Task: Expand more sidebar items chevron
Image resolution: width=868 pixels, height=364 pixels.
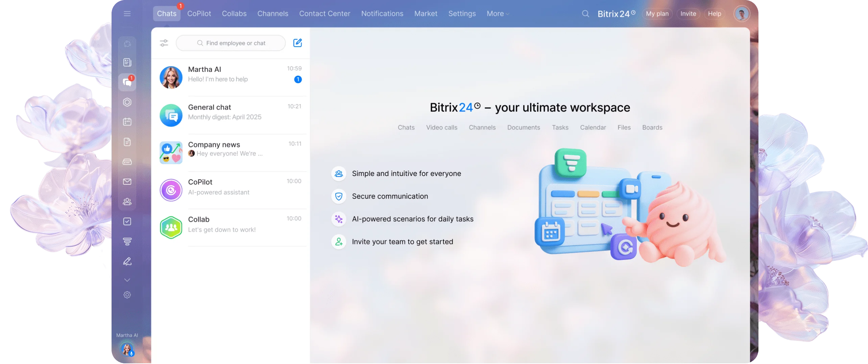Action: [127, 280]
